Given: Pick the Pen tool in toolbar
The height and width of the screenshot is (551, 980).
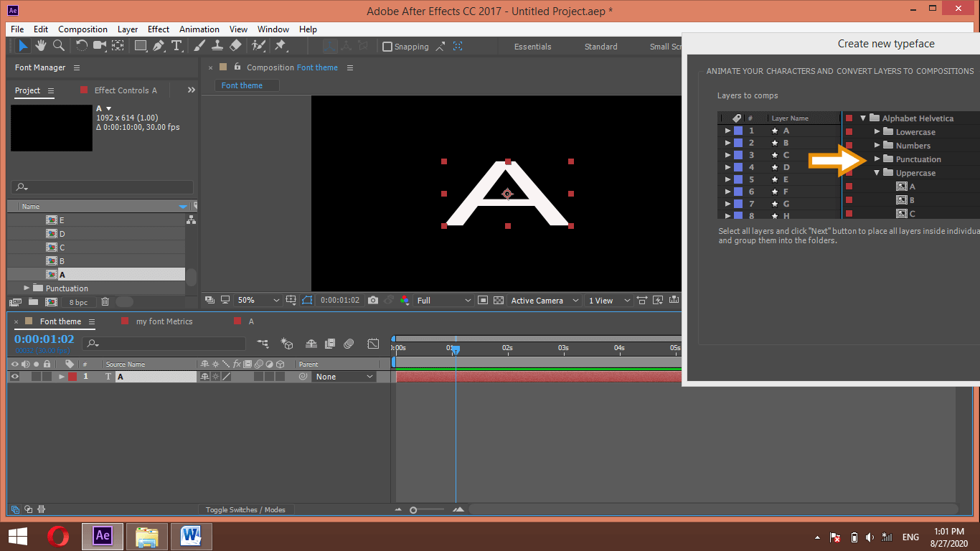Looking at the screenshot, I should (159, 46).
